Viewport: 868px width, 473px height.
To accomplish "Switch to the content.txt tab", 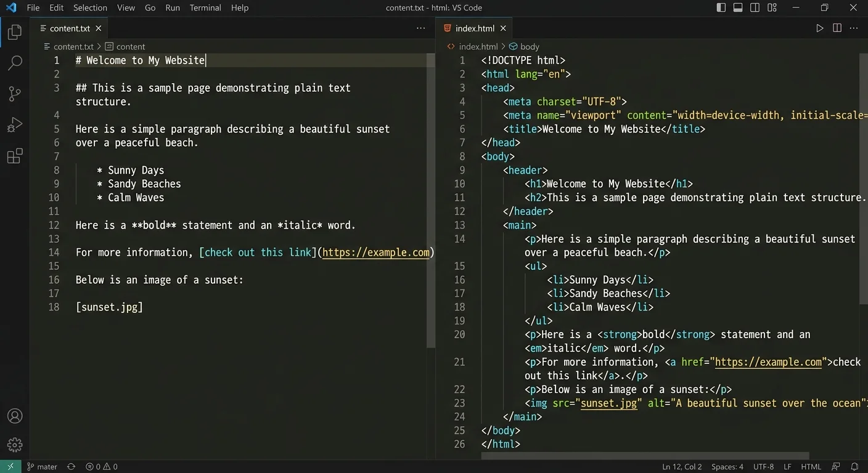I will (x=70, y=28).
